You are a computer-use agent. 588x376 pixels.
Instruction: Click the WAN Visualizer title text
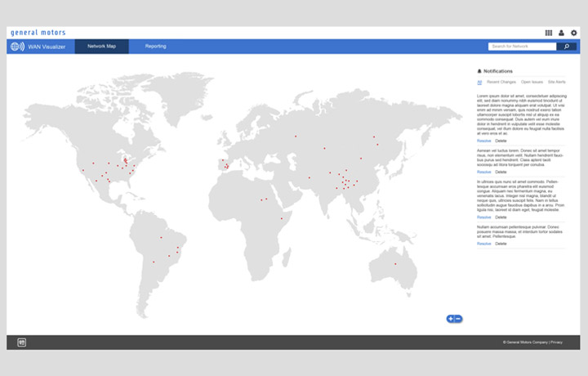coord(47,47)
